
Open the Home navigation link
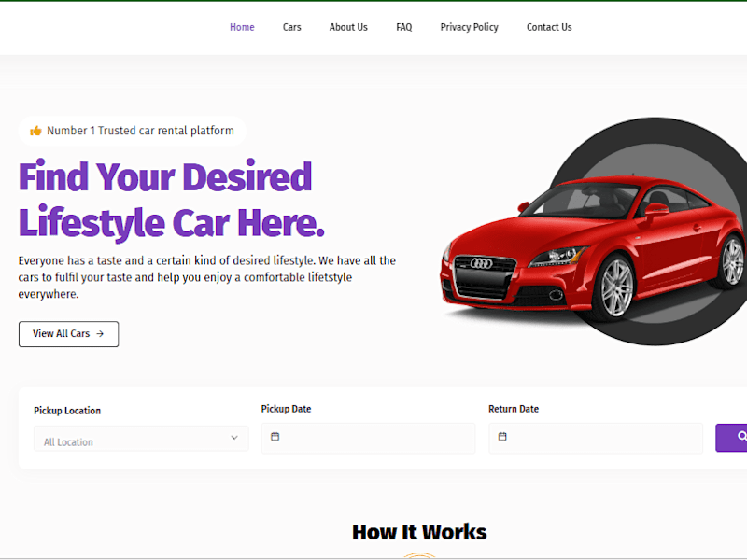[x=242, y=28]
